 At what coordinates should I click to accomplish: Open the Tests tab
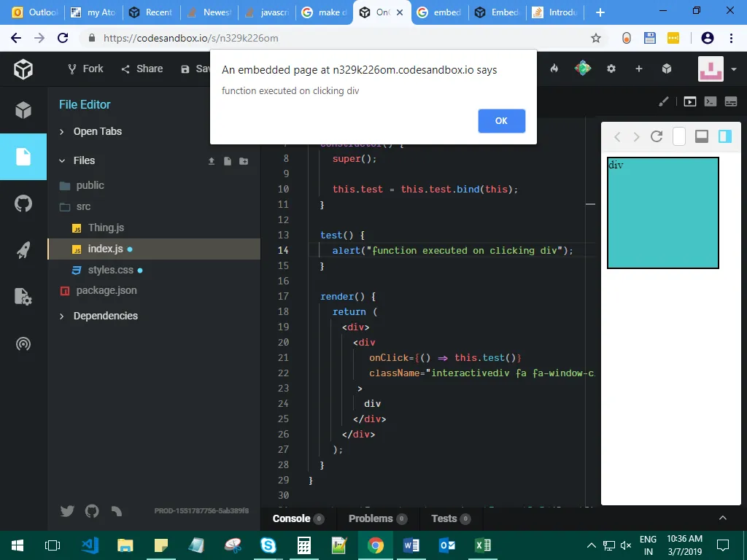pos(451,518)
